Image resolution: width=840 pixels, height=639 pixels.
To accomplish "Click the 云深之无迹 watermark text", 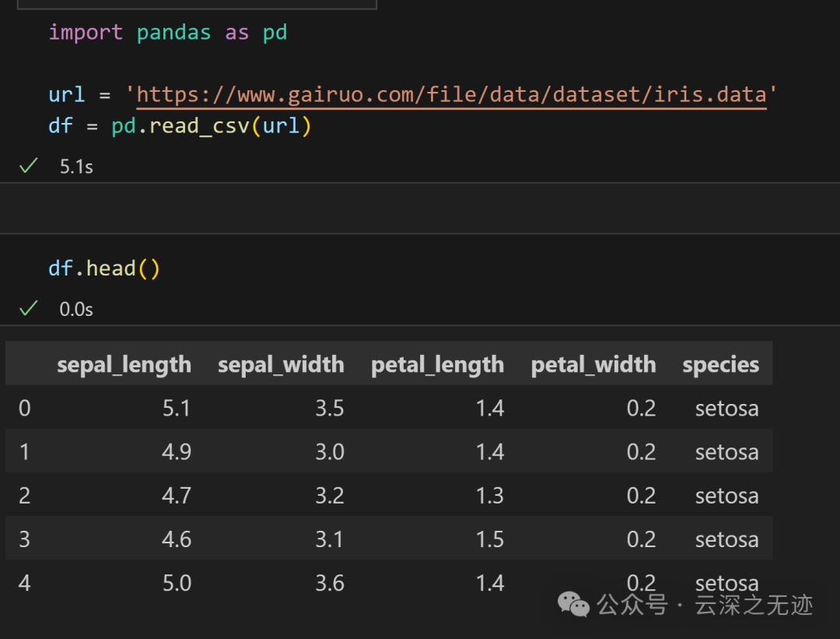I will 754,605.
